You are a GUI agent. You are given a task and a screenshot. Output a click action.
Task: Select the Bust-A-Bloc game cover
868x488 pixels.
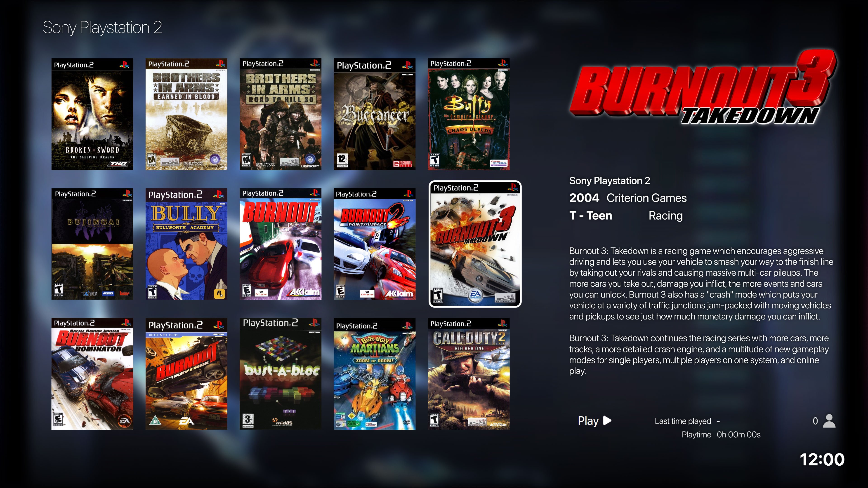click(x=280, y=374)
